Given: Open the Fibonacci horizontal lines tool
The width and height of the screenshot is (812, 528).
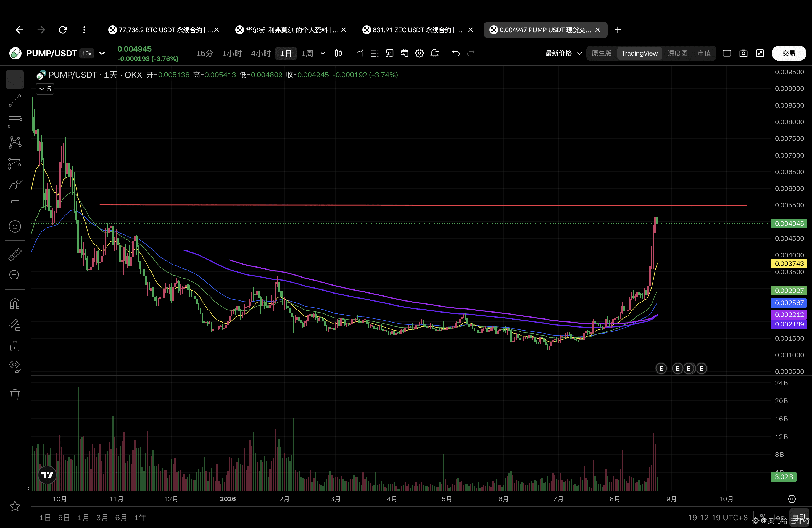Looking at the screenshot, I should coord(15,122).
